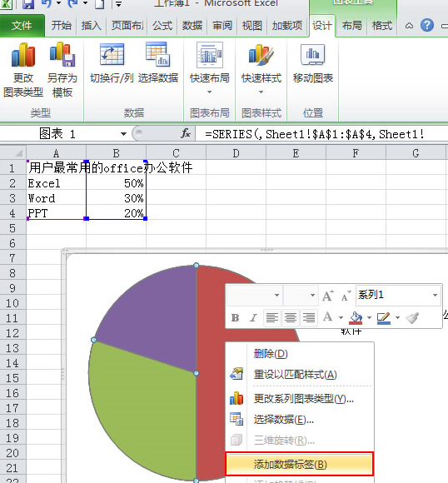Image resolution: width=448 pixels, height=483 pixels.
Task: Toggle center alignment in the mini toolbar
Action: click(291, 317)
